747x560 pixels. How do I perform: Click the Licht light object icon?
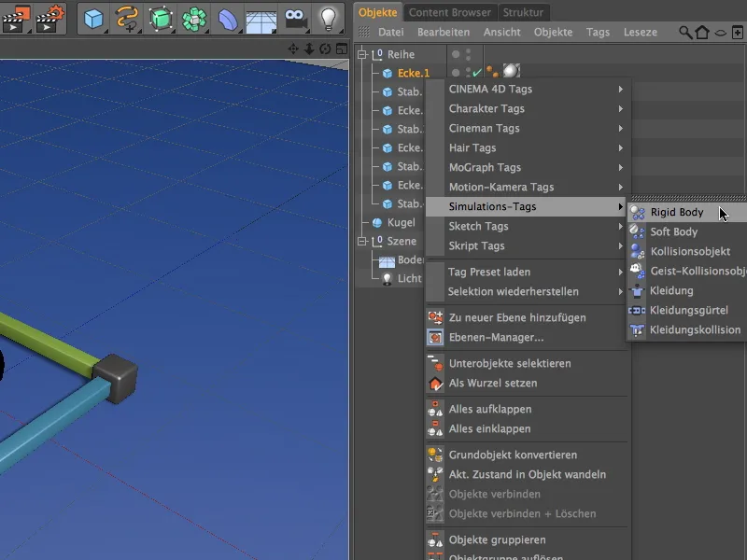pyautogui.click(x=388, y=278)
